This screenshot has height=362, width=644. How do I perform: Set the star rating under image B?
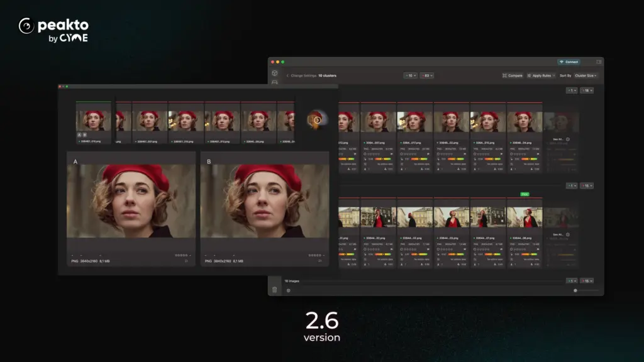coord(314,255)
